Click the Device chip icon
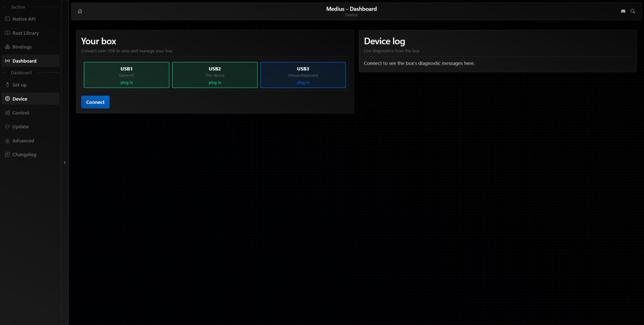The width and height of the screenshot is (644, 325). tap(7, 99)
